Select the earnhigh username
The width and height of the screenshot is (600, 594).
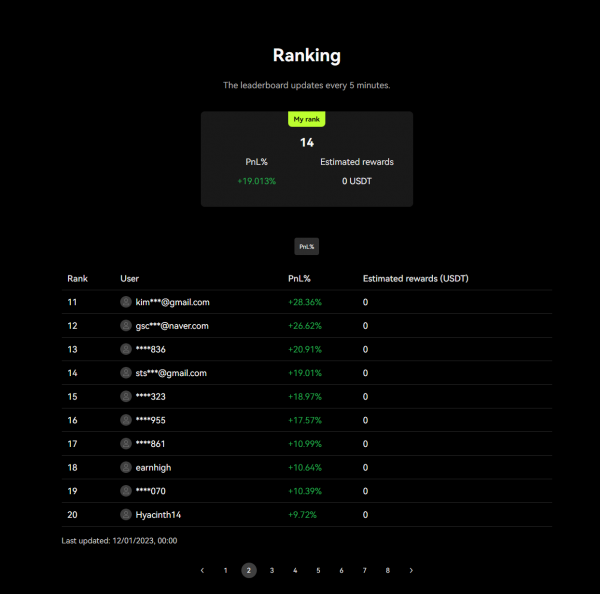click(153, 467)
